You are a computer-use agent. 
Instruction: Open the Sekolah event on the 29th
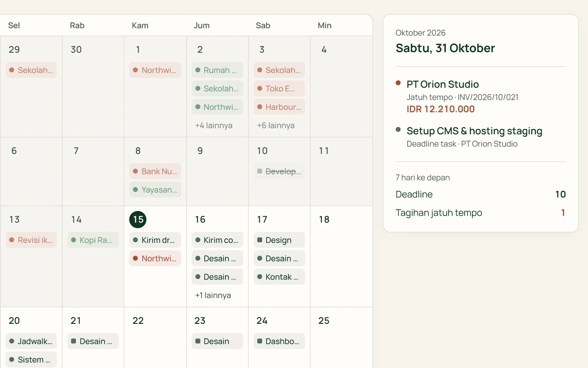click(x=31, y=70)
